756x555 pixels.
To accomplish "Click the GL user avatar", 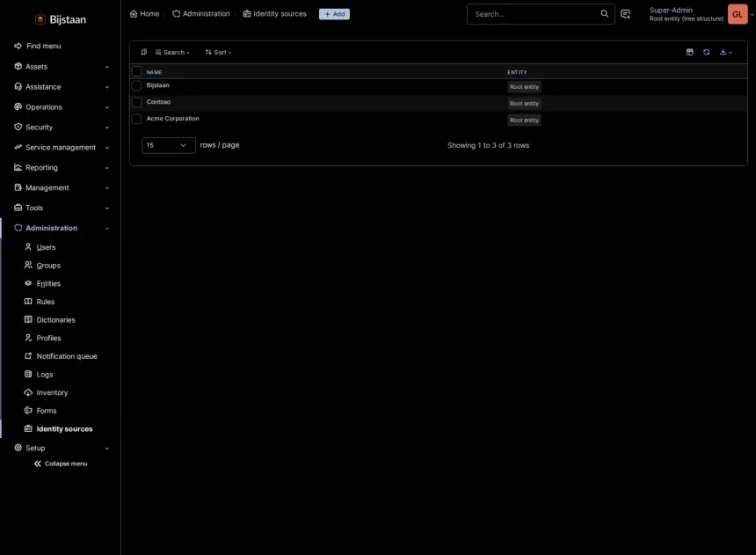I will (x=738, y=14).
